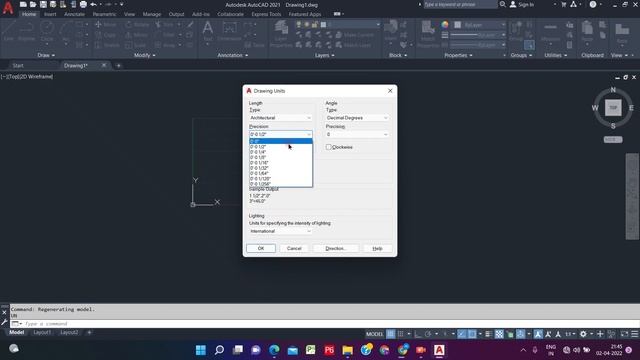Click the Open file icon in quick access toolbar
Screen dimensions: 640x360
[x=33, y=4]
